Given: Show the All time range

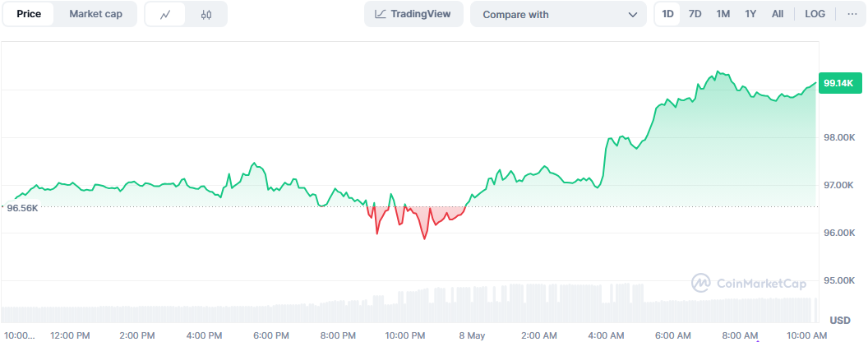Looking at the screenshot, I should point(778,14).
